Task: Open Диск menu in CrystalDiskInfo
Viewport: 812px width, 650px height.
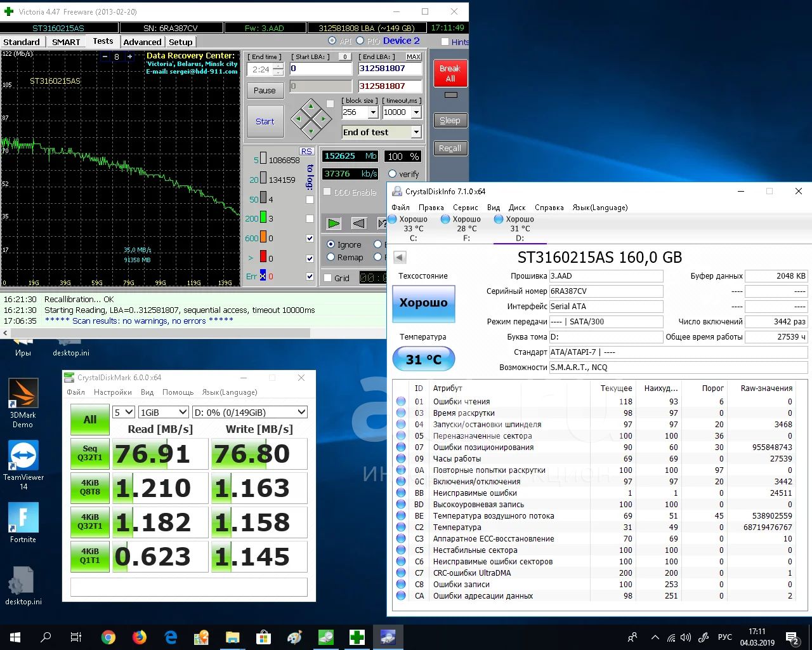Action: tap(517, 208)
